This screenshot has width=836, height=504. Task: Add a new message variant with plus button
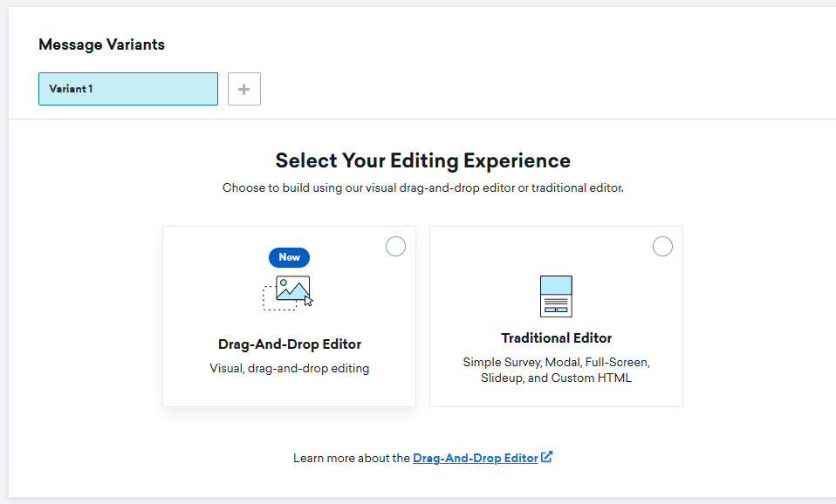click(244, 89)
